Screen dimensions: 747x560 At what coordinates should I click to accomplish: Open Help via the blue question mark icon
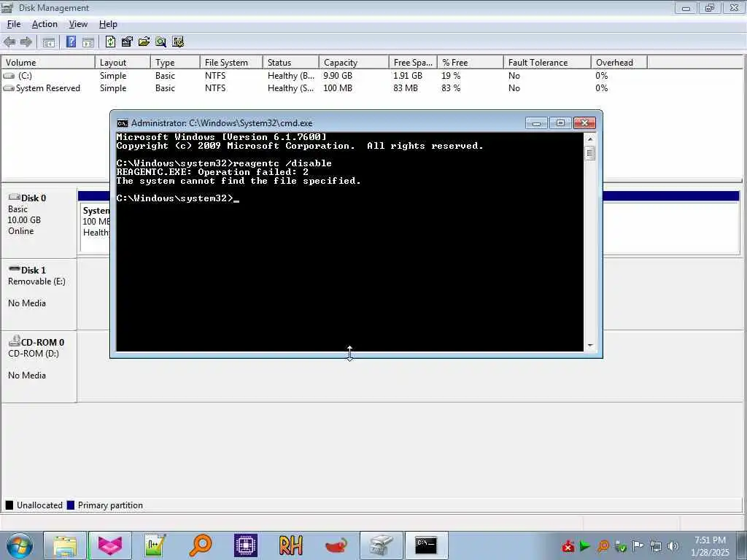[x=71, y=42]
